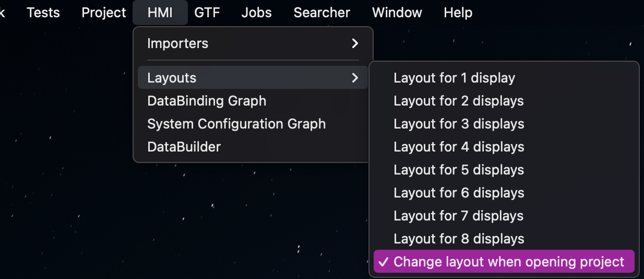This screenshot has height=279, width=644.
Task: Open DataBinding Graph
Action: (253, 101)
